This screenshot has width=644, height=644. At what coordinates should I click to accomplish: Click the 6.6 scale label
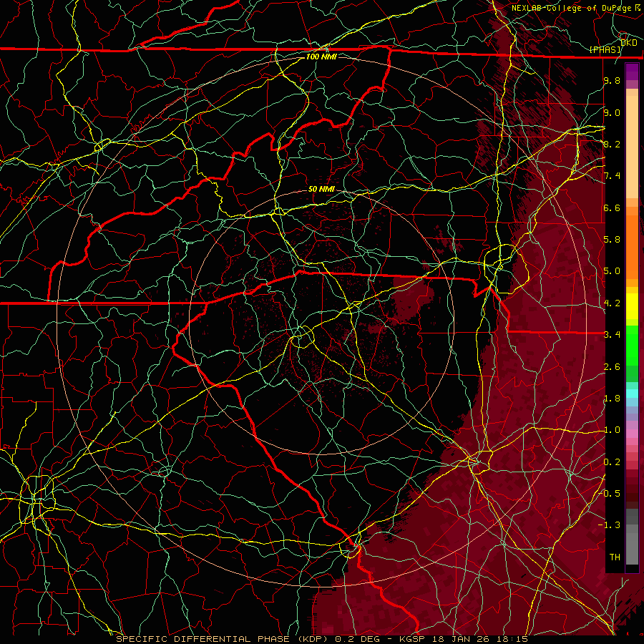point(612,208)
